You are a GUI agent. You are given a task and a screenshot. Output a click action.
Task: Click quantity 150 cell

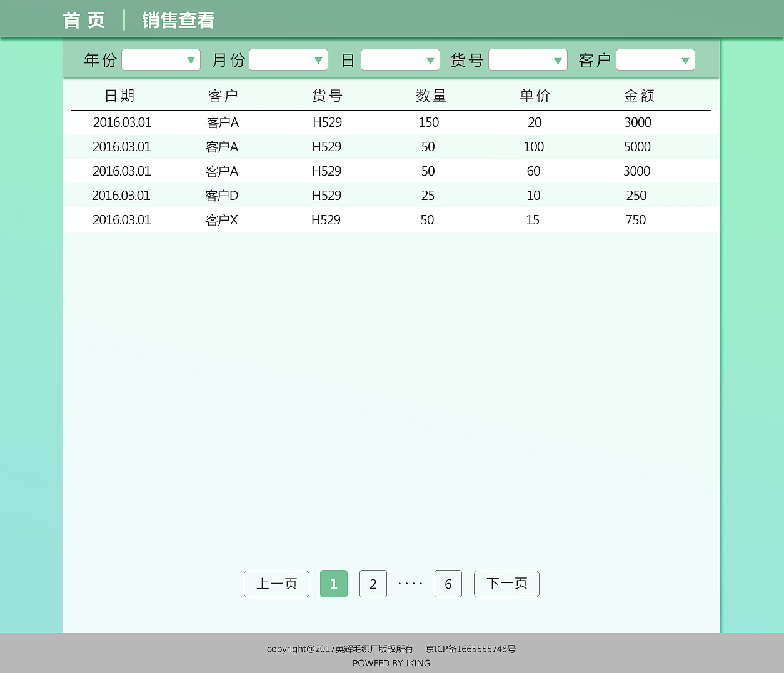point(429,122)
